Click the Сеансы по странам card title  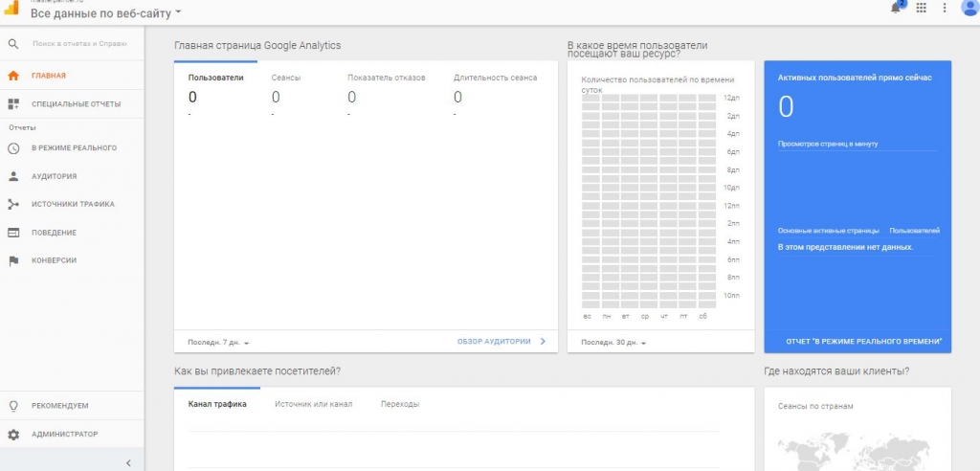pos(815,407)
